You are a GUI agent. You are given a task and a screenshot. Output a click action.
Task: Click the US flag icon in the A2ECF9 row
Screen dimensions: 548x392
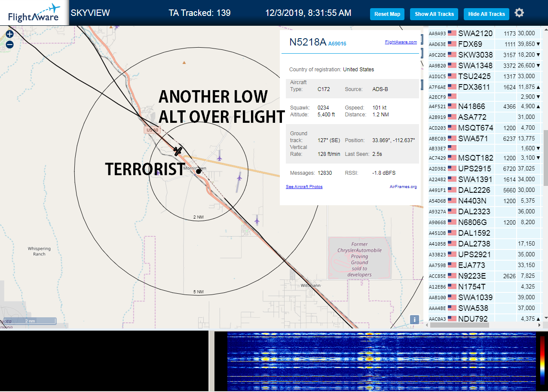click(452, 97)
